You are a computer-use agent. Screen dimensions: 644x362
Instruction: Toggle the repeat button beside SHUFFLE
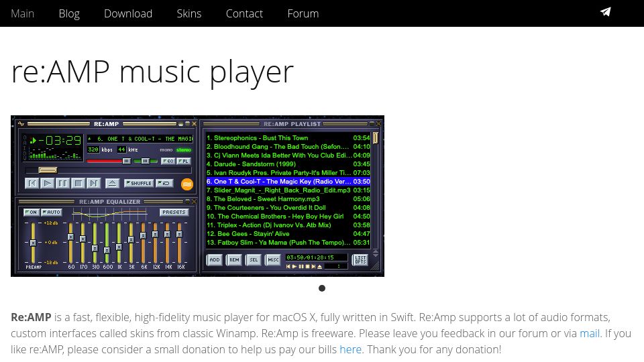point(164,183)
